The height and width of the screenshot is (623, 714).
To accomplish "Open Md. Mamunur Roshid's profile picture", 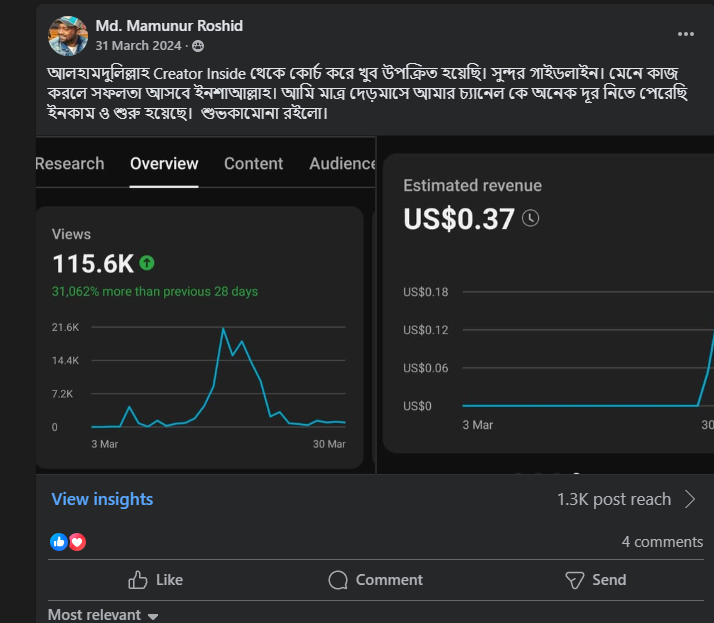I will click(x=68, y=35).
